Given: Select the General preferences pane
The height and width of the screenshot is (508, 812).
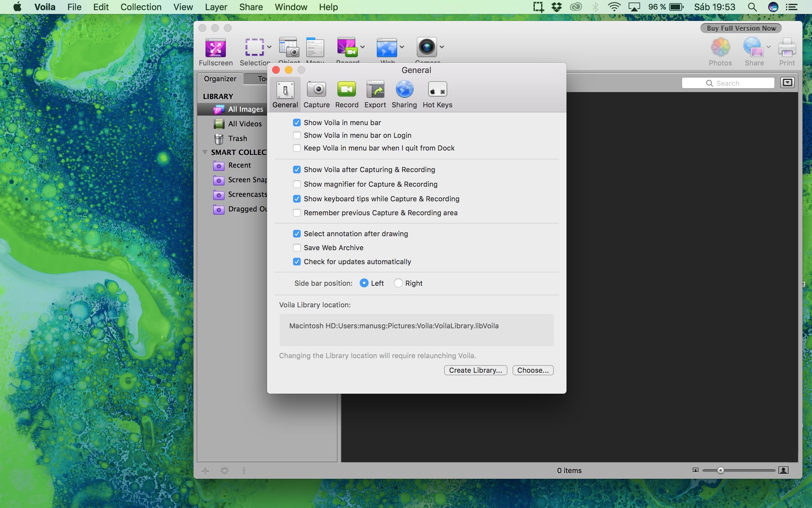Looking at the screenshot, I should pos(285,94).
